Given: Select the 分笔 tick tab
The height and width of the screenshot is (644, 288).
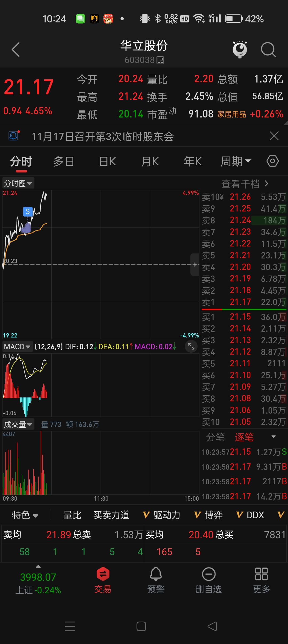Looking at the screenshot, I should (x=215, y=437).
